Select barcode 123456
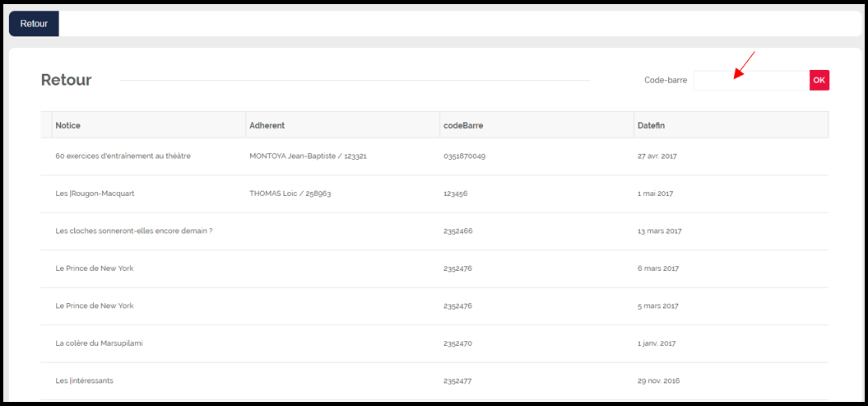 (456, 194)
